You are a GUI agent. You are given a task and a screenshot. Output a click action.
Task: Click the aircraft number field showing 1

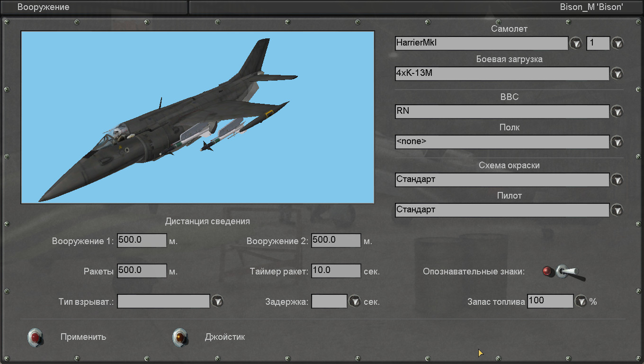pyautogui.click(x=598, y=43)
